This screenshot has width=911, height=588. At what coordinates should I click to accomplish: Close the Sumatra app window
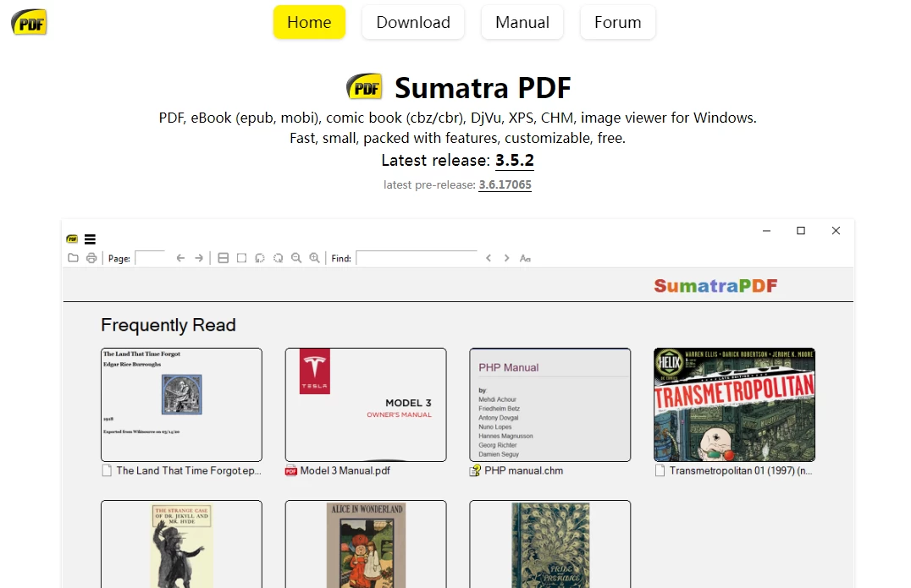[836, 230]
